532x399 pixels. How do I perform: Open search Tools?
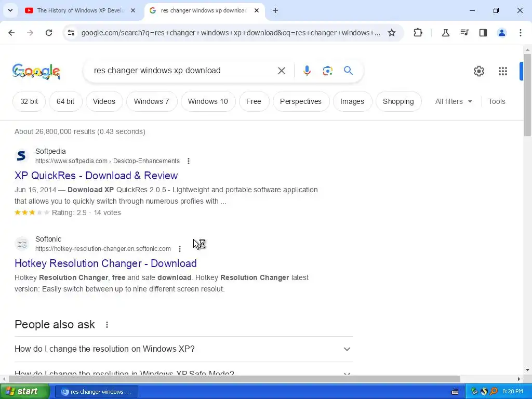click(x=497, y=101)
